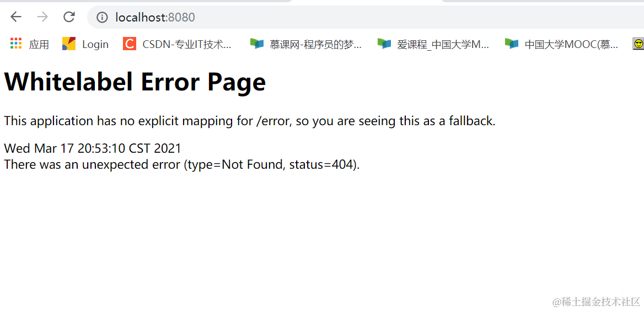Click the timestamp Wed Mar 17 20:53:10 CST 2021

tap(93, 148)
